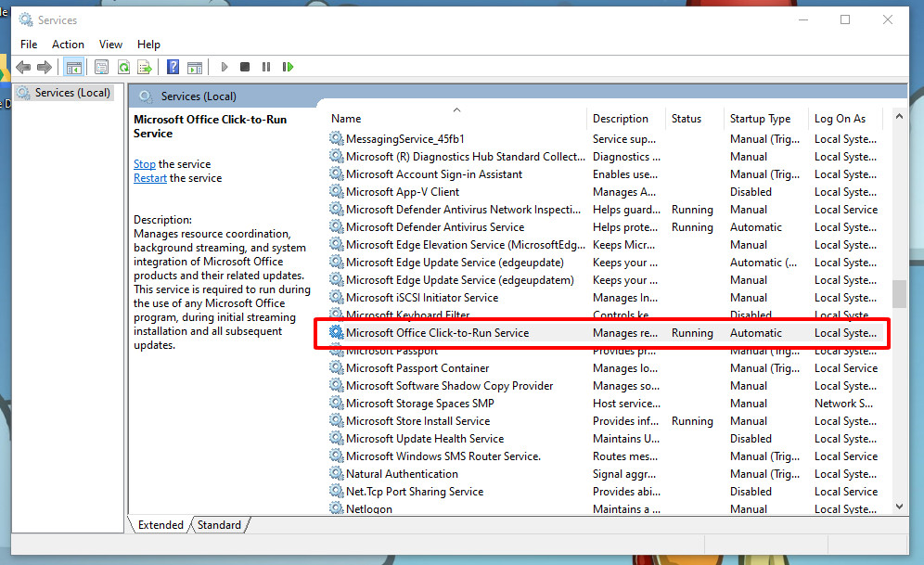Open the View menu

[x=110, y=44]
